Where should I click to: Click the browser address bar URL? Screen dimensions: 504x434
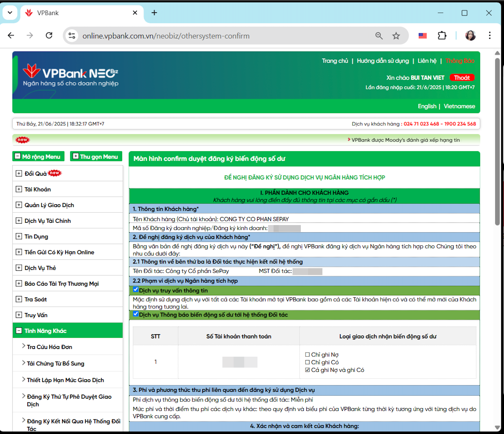tap(166, 36)
